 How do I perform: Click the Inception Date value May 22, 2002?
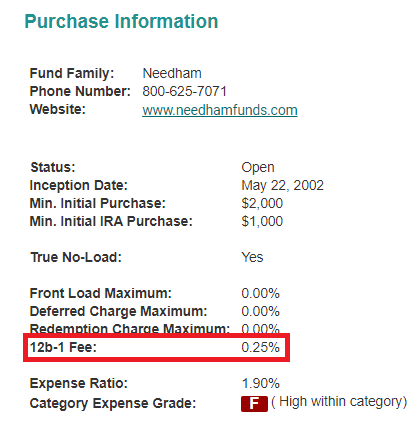282,185
